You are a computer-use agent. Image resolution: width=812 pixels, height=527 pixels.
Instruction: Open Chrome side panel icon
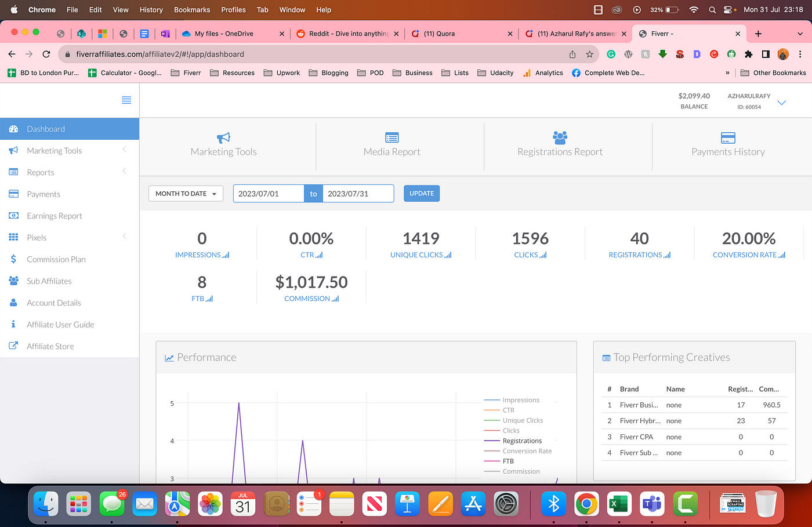click(x=766, y=54)
